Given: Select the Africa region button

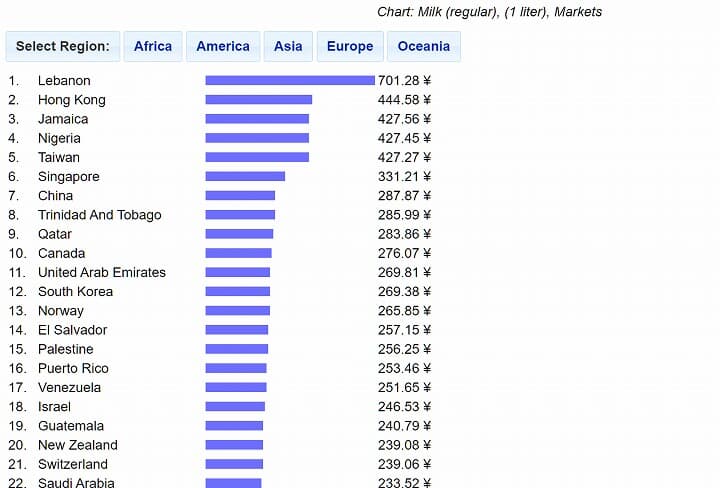Looking at the screenshot, I should pos(153,46).
